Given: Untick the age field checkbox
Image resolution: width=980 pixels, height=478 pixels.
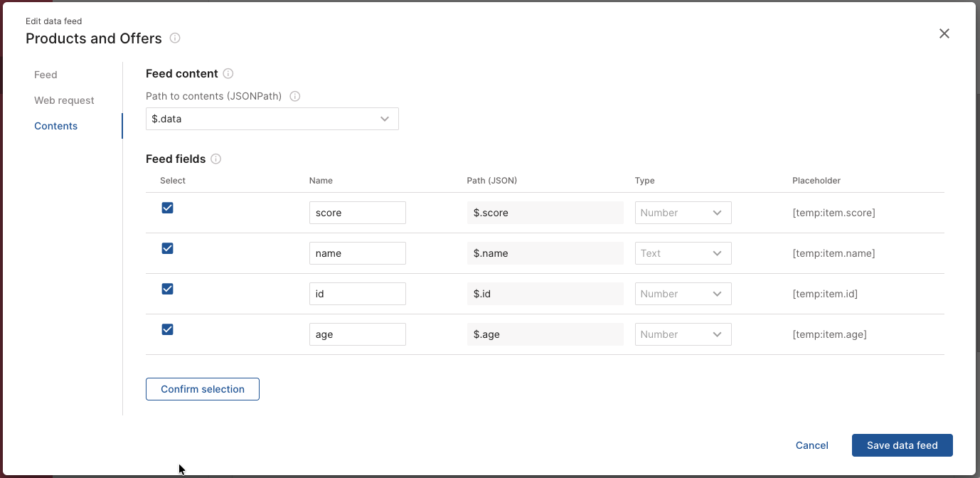Looking at the screenshot, I should (x=168, y=329).
